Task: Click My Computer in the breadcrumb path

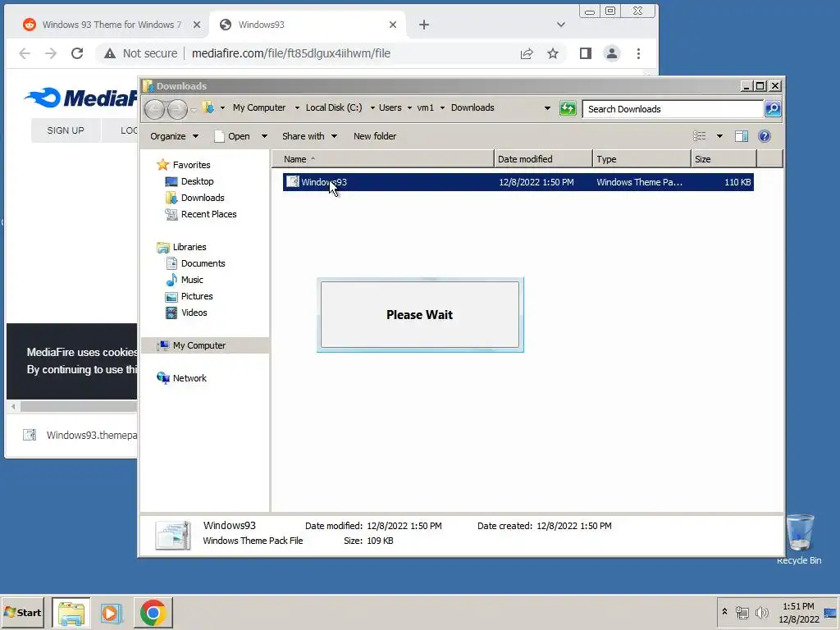Action: [259, 107]
